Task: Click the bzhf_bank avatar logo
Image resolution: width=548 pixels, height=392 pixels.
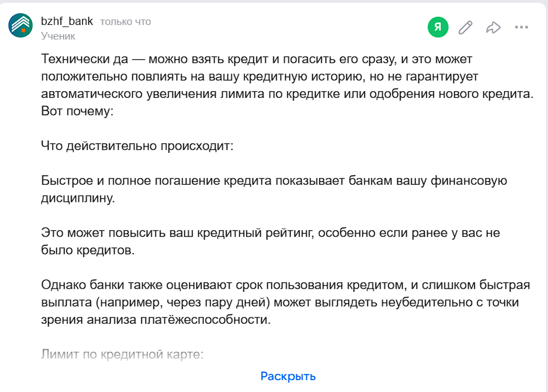Action: point(20,26)
